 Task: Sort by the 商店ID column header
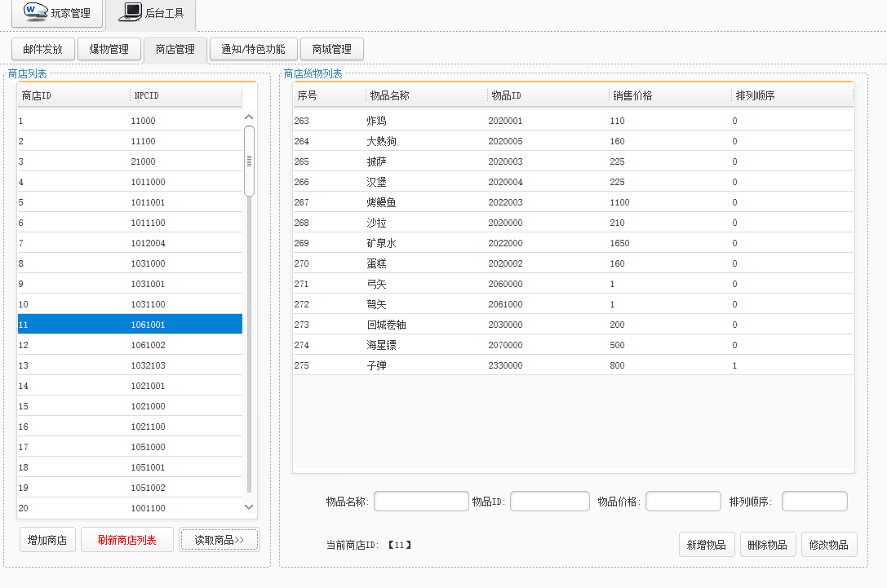73,95
